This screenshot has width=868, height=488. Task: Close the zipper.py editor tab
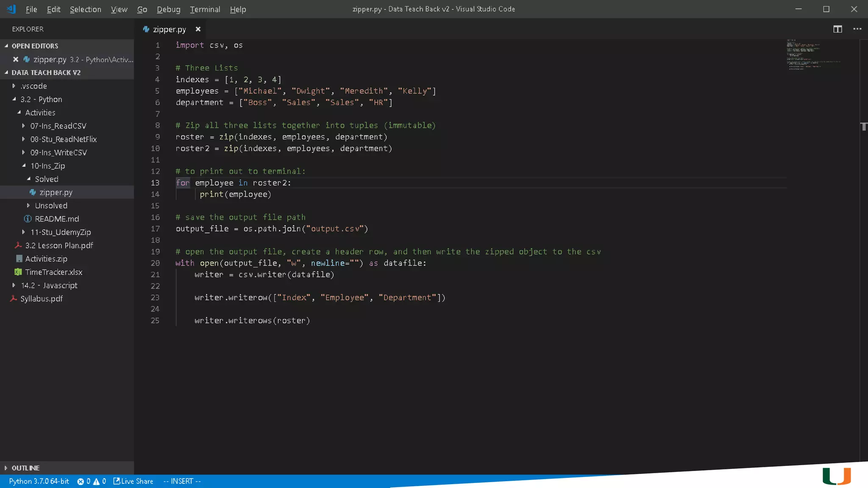(x=198, y=29)
